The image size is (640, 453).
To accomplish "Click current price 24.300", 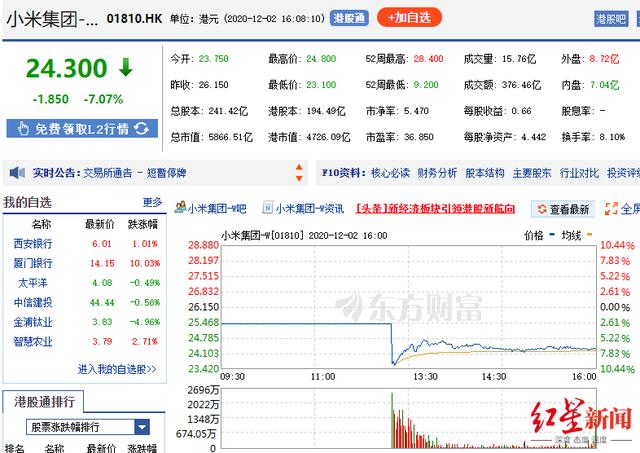I will click(x=67, y=68).
